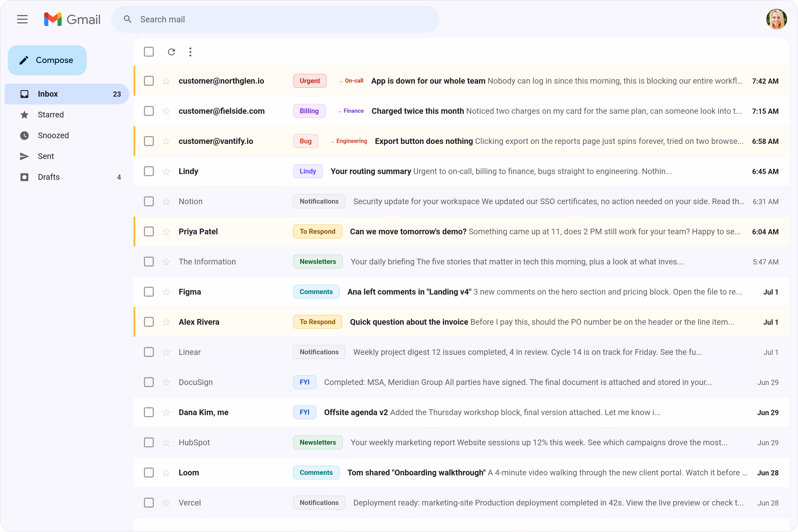The image size is (798, 532).
Task: Star the Notion security update email
Action: tap(166, 202)
